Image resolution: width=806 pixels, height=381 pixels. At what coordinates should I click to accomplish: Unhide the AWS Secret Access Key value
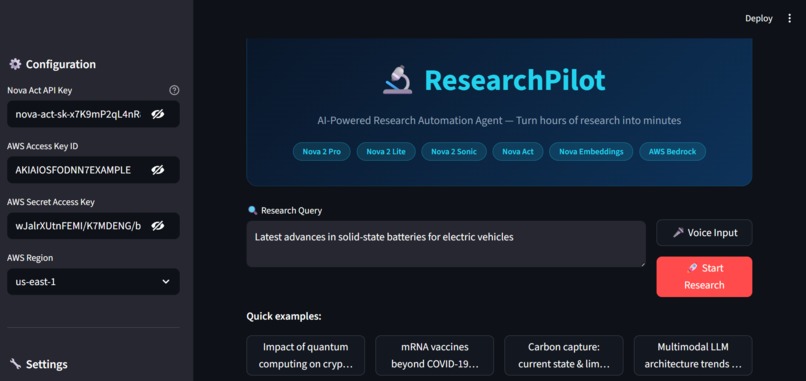158,226
